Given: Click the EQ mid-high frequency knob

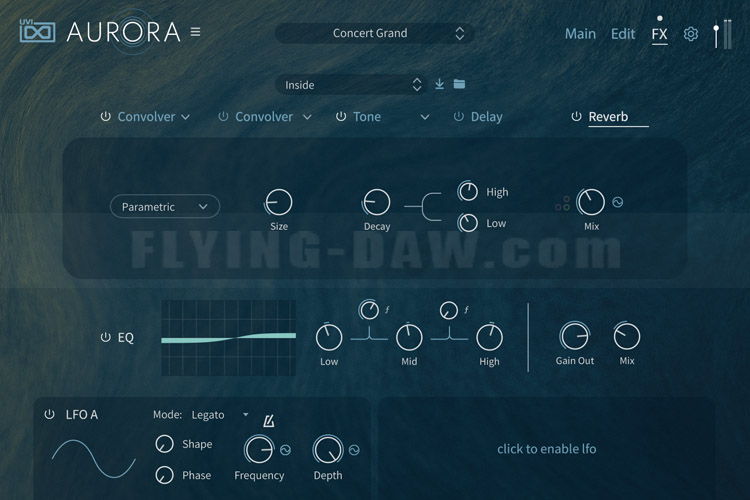Looking at the screenshot, I should coord(449,311).
